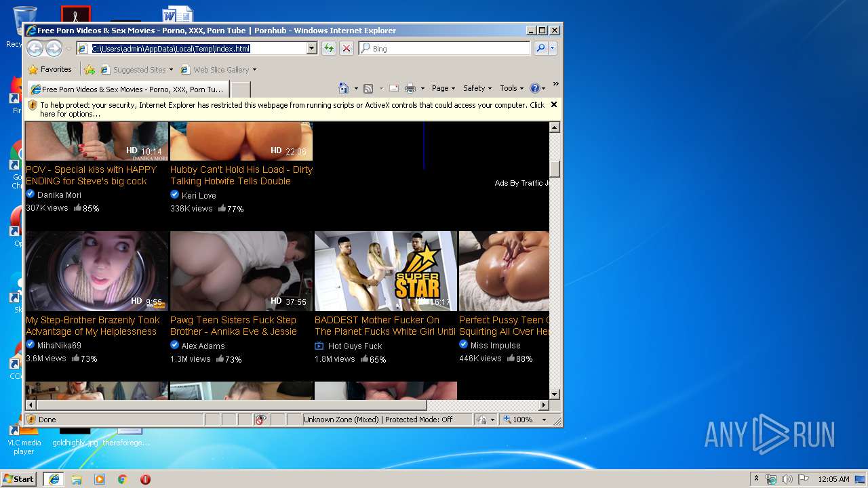Viewport: 868px width, 488px height.
Task: Click the Read Mail envelope icon
Action: pyautogui.click(x=393, y=88)
